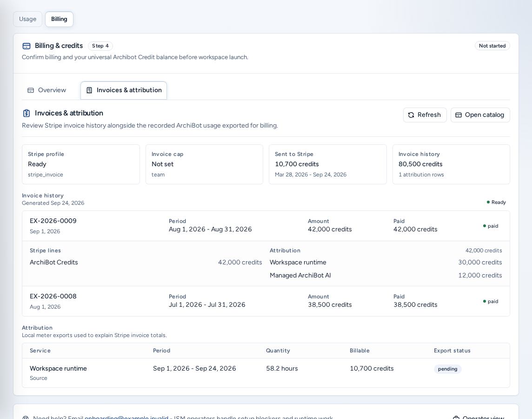
Task: Click the Billable column header
Action: pyautogui.click(x=359, y=351)
